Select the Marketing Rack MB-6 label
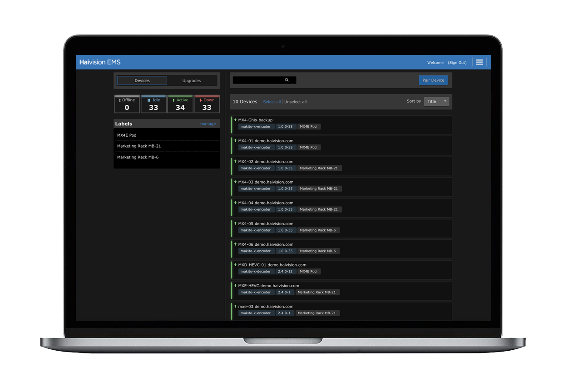The image size is (578, 392). 138,157
